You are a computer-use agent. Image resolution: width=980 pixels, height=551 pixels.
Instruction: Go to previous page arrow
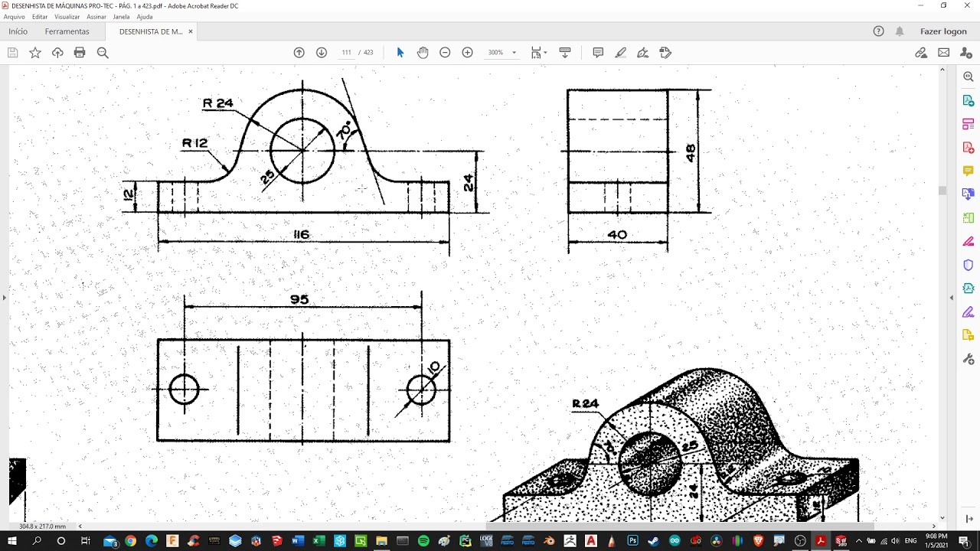(299, 53)
